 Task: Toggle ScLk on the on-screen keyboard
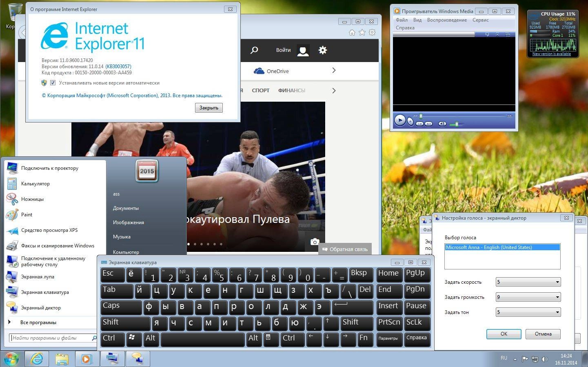click(417, 324)
